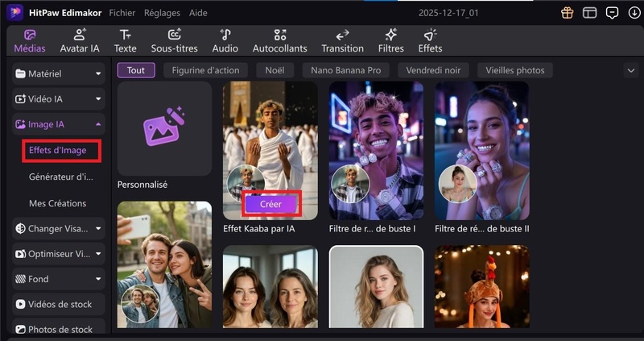Image resolution: width=644 pixels, height=341 pixels.
Task: Open the Audio tab
Action: click(x=225, y=41)
